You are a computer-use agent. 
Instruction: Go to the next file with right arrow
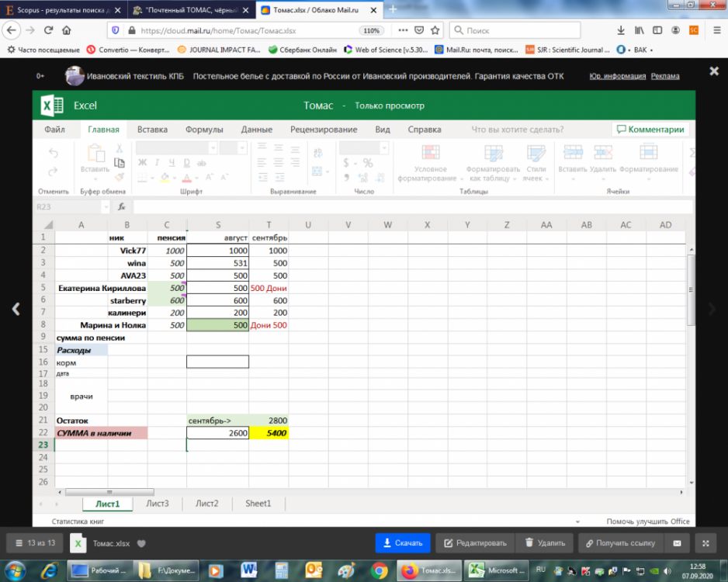click(712, 308)
